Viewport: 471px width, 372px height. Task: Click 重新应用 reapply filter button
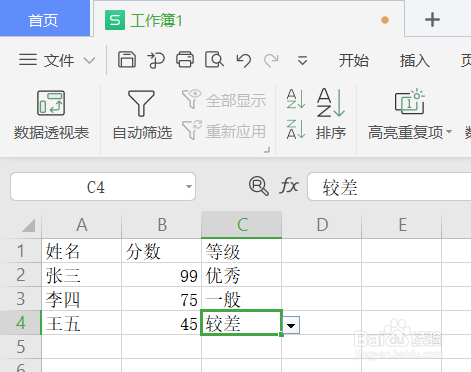pyautogui.click(x=224, y=131)
